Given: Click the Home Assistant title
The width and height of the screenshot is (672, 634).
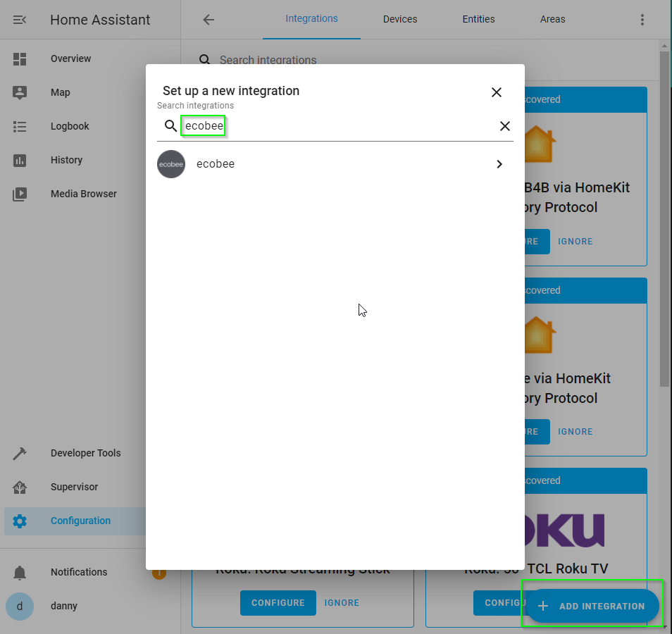Looking at the screenshot, I should 100,20.
